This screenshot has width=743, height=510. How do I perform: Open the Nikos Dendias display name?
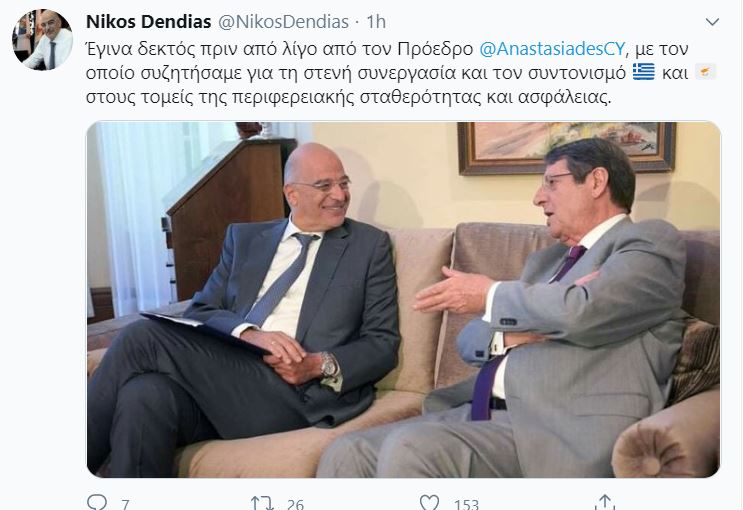click(x=149, y=22)
